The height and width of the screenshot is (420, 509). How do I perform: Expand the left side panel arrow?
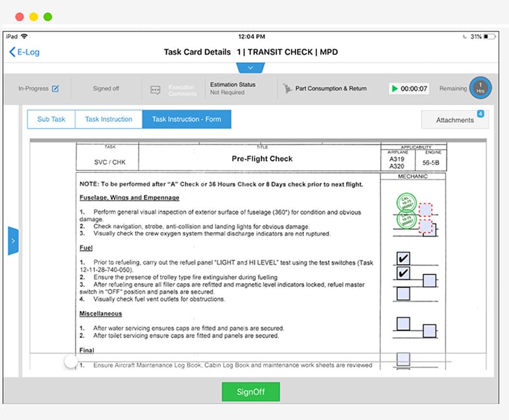click(x=13, y=241)
